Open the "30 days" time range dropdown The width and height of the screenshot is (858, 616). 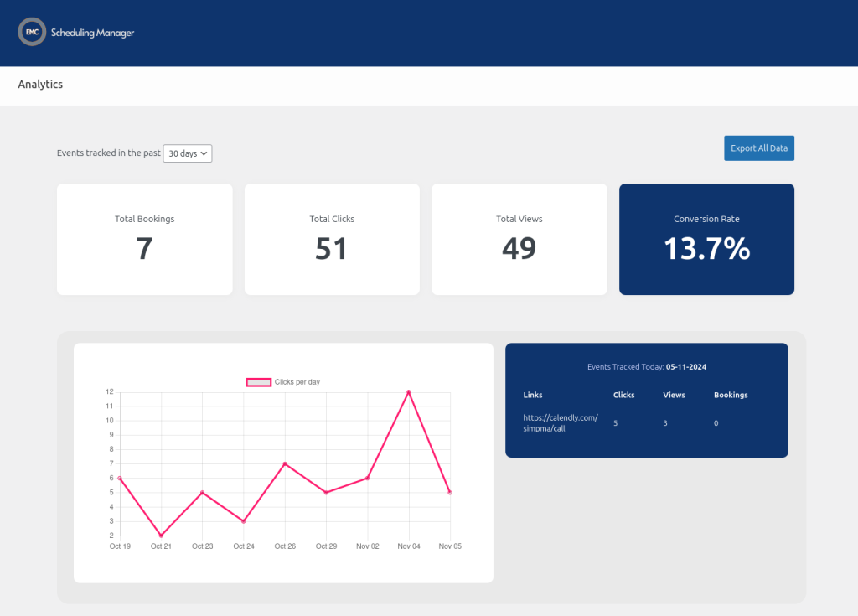pyautogui.click(x=188, y=153)
